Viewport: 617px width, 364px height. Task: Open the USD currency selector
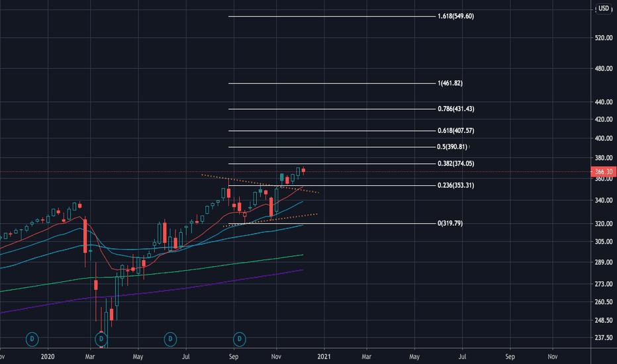[x=604, y=8]
